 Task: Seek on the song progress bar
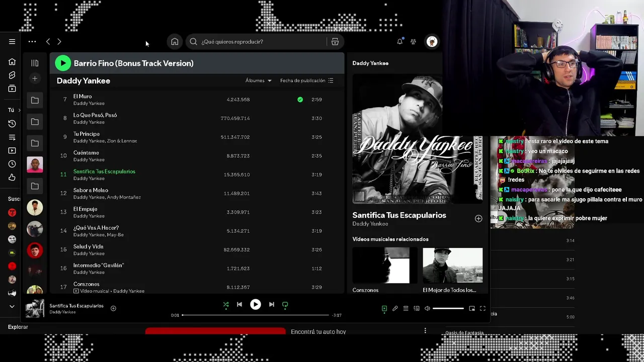[x=255, y=315]
